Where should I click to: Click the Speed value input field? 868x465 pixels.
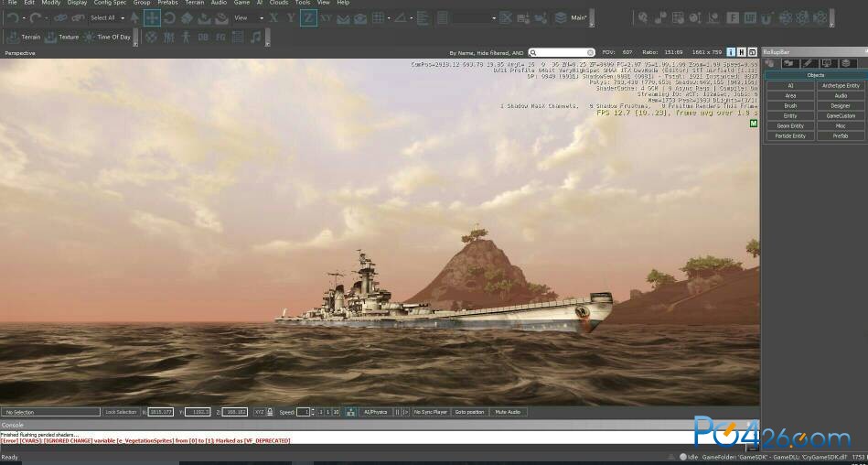tap(303, 412)
